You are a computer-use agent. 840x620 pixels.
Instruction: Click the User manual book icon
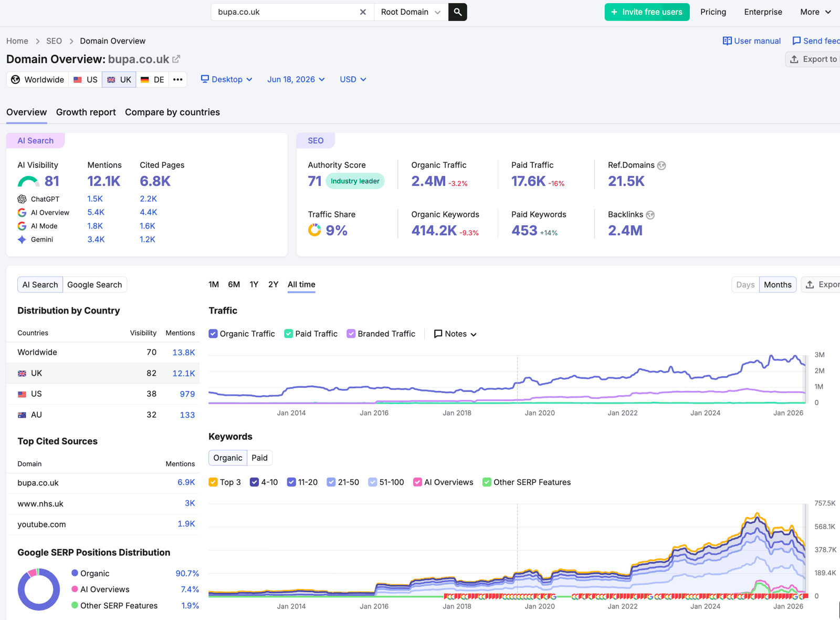[727, 41]
